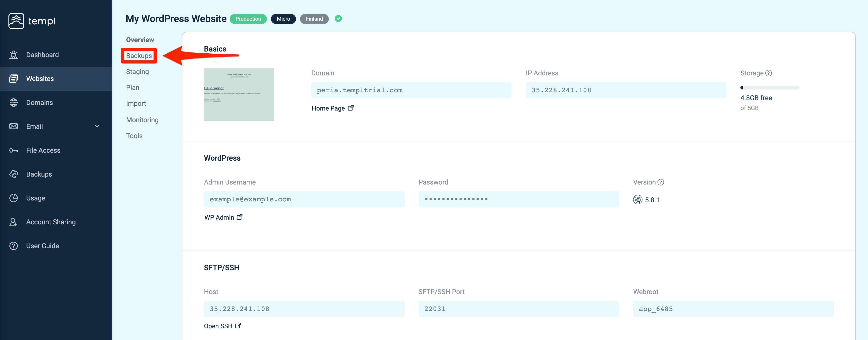
Task: Select Websites in the sidebar
Action: click(x=56, y=78)
